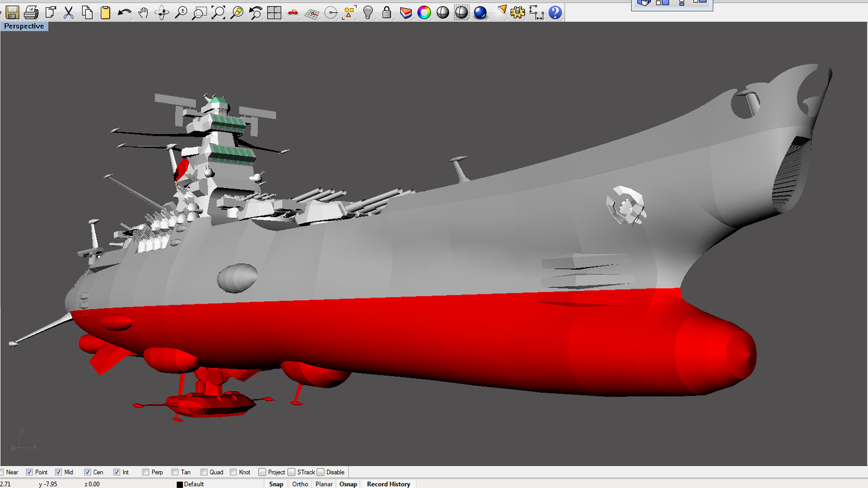
Task: Click the Select Objects shapes icon
Action: [349, 12]
